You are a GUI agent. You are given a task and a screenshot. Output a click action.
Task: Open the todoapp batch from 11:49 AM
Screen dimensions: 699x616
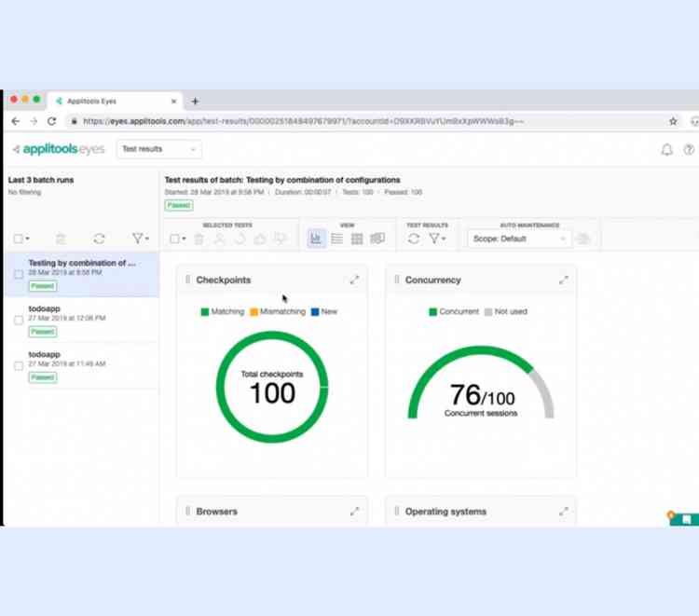[x=82, y=366]
